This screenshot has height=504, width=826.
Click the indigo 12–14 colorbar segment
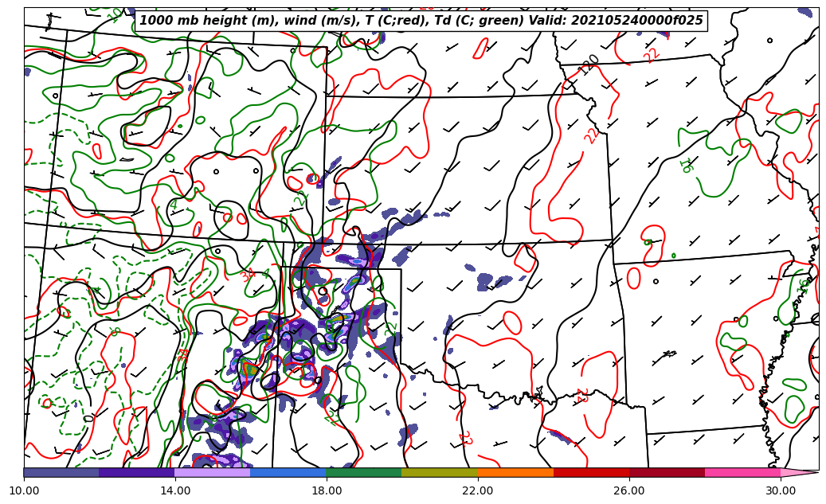[137, 472]
